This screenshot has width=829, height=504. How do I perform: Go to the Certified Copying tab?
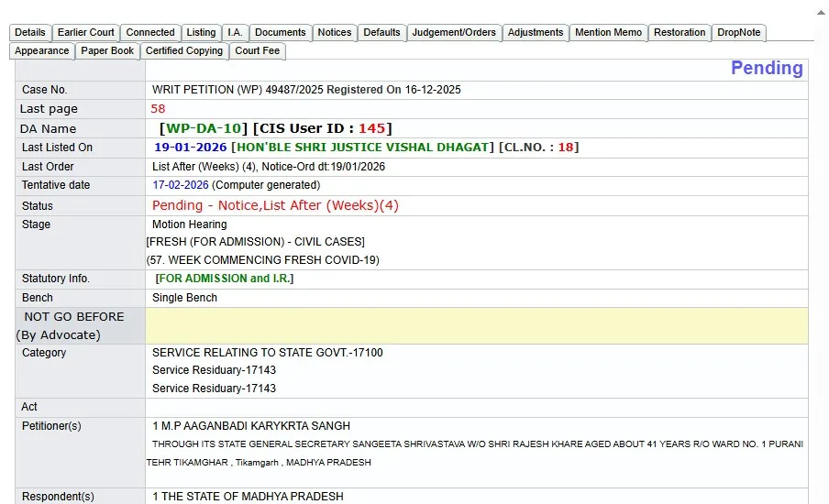point(184,51)
